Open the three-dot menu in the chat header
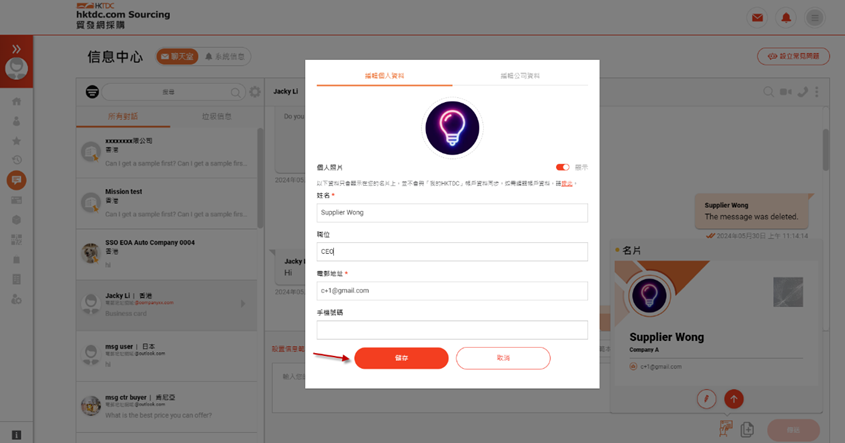The width and height of the screenshot is (845, 443). (817, 92)
